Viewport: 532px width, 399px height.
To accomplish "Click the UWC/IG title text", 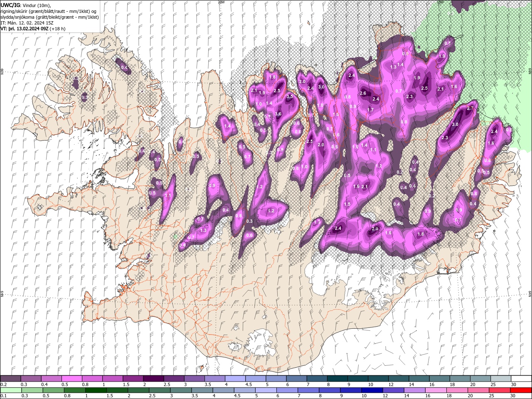I will [10, 5].
